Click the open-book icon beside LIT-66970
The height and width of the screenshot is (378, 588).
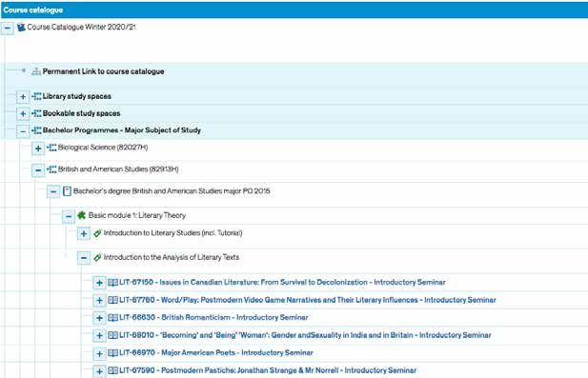coord(112,353)
